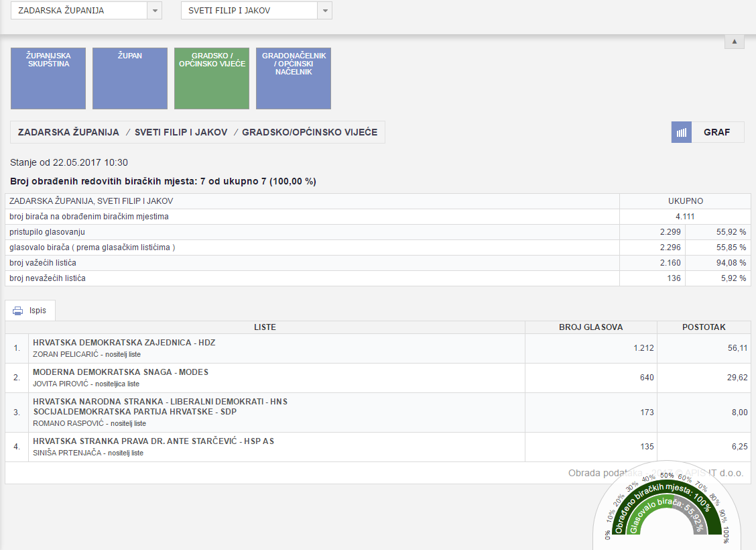
Task: Click the 'glasovalo birača' row label
Action: [x=92, y=248]
